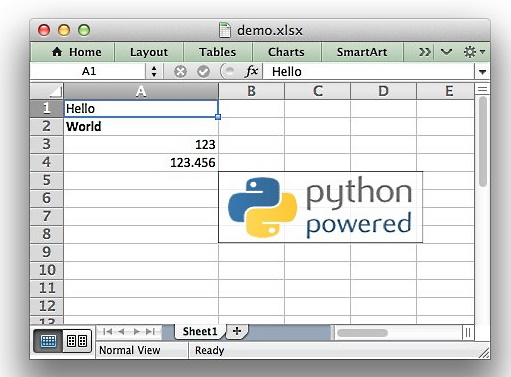
Task: Select column D header
Action: coord(383,91)
